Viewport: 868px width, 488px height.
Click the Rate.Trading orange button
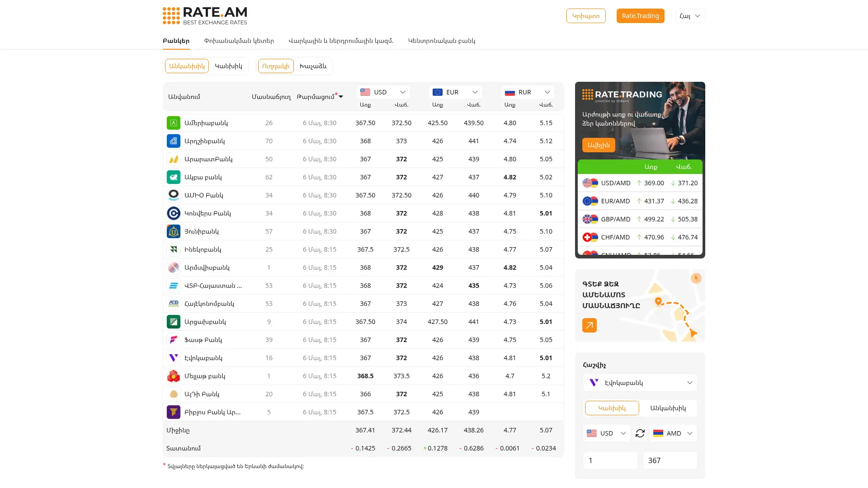641,16
